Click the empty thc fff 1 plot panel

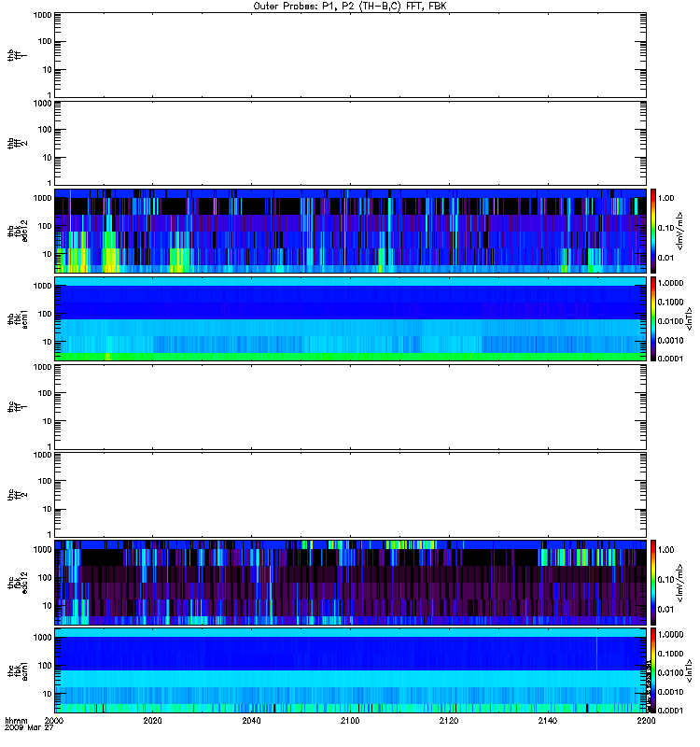351,407
